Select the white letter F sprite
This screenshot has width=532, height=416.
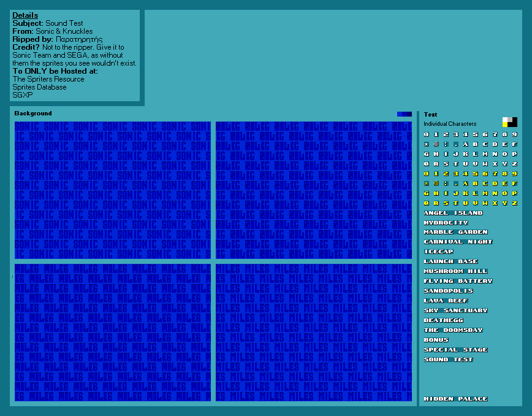[515, 144]
